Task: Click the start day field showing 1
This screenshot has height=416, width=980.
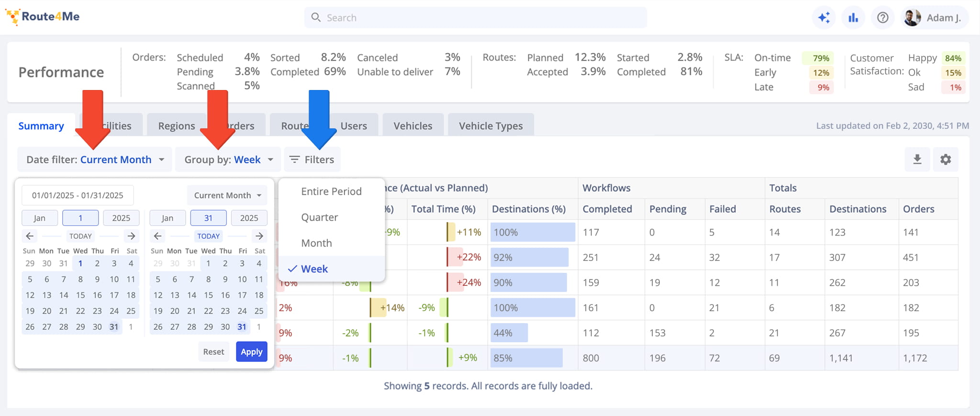Action: pos(80,218)
